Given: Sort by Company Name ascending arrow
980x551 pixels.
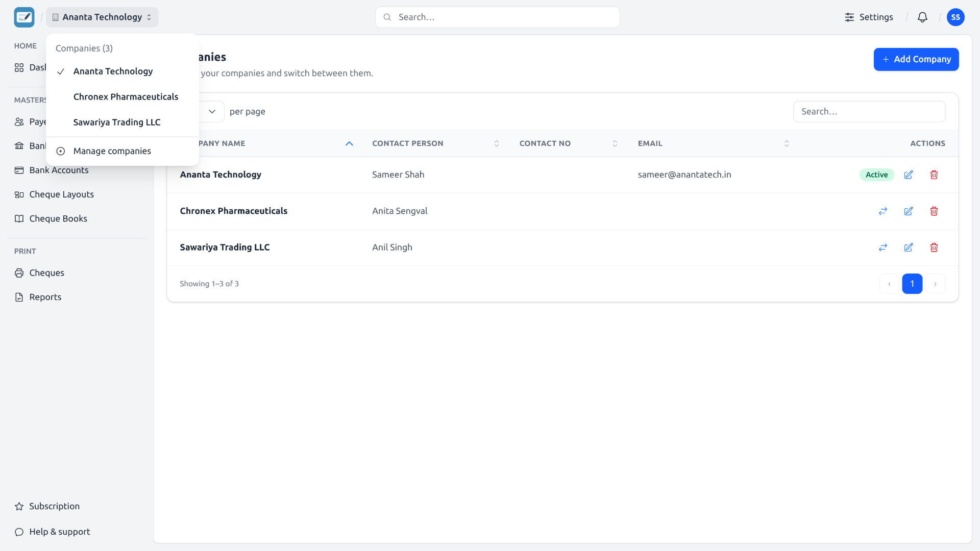Looking at the screenshot, I should coord(350,144).
